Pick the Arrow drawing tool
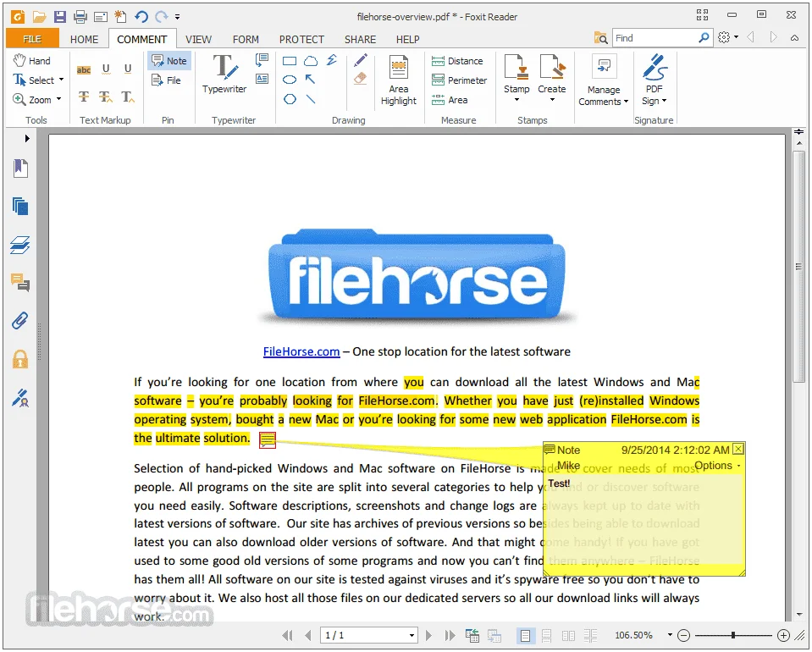The height and width of the screenshot is (652, 812). pyautogui.click(x=310, y=80)
